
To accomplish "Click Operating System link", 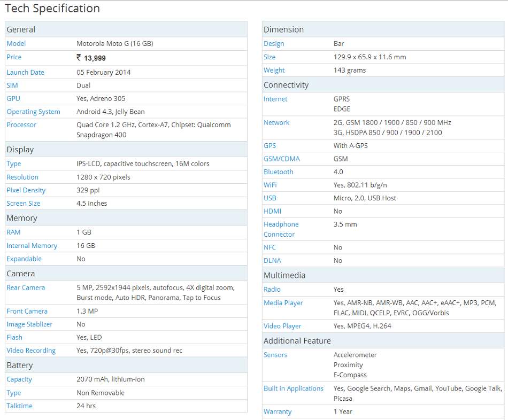I will click(x=33, y=112).
